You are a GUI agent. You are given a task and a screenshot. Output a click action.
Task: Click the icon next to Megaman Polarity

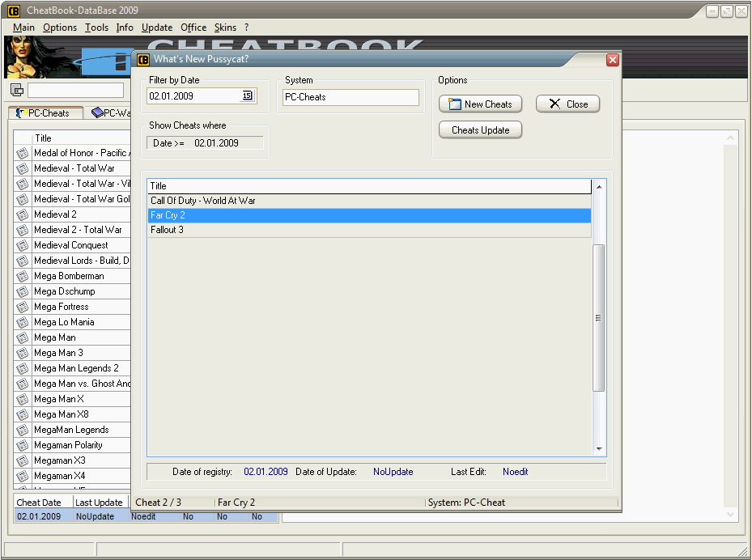tap(23, 445)
